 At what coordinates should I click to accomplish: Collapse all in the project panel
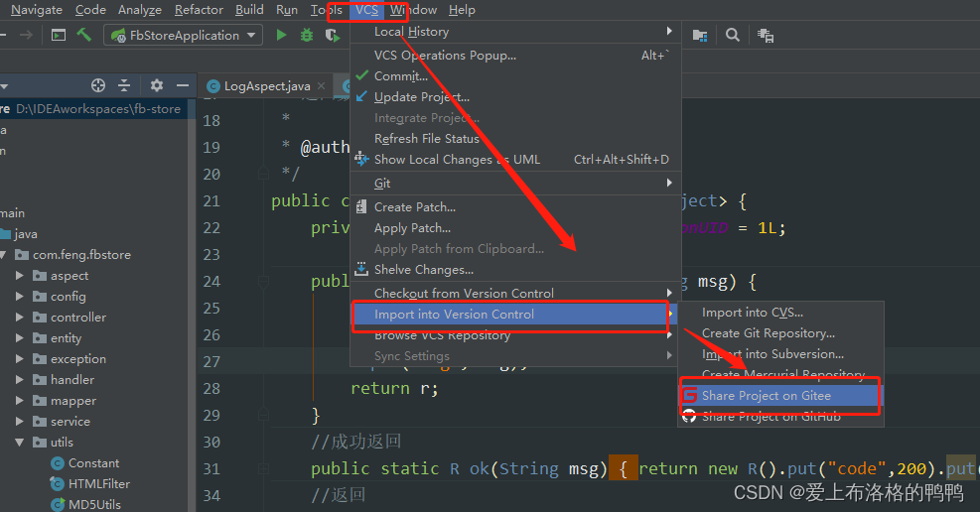pyautogui.click(x=124, y=85)
